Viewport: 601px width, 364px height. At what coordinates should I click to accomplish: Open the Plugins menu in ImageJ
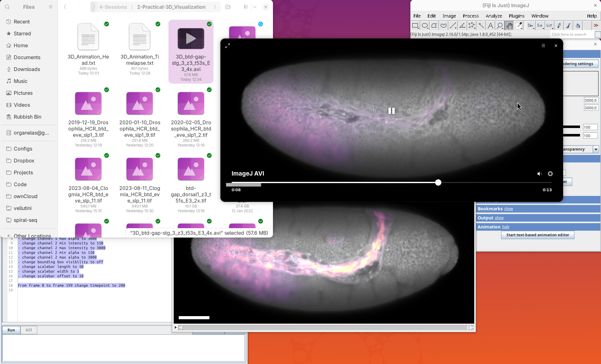coord(516,16)
